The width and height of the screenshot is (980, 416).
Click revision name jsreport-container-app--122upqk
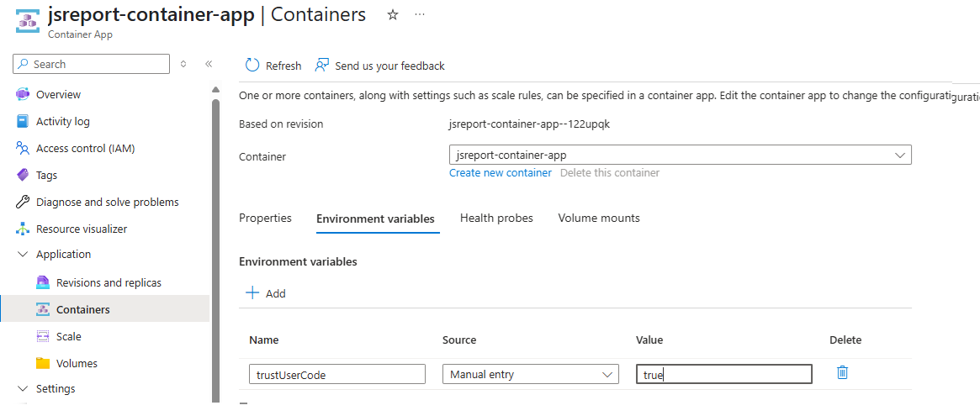[529, 124]
